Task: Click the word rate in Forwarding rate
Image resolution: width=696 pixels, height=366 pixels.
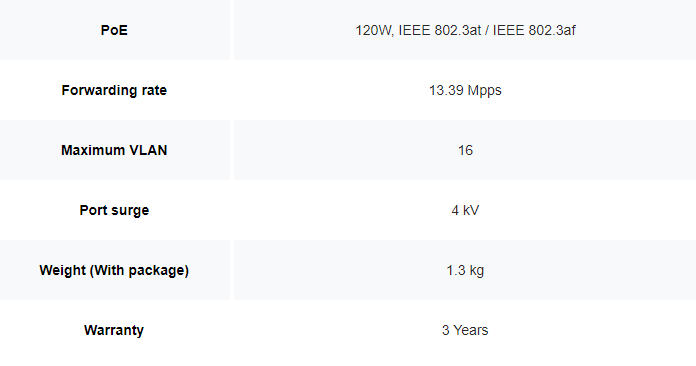Action: pos(154,90)
